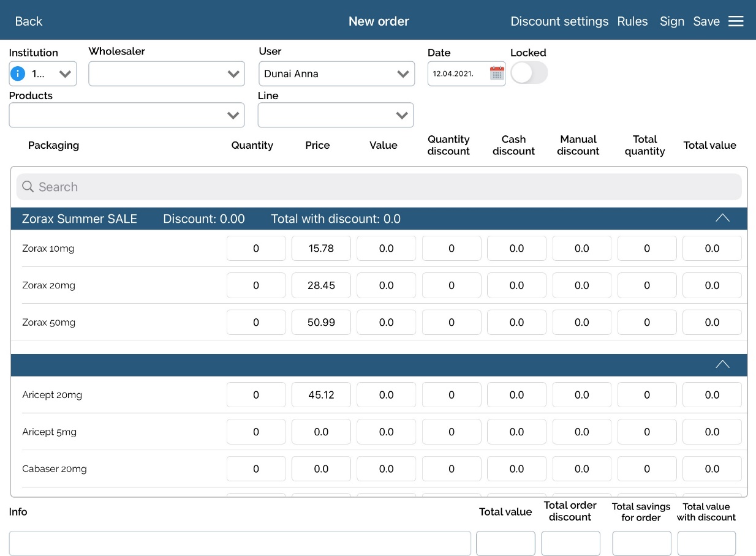Screen dimensions: 756x556
Task: Open the Line dropdown
Action: pyautogui.click(x=336, y=115)
